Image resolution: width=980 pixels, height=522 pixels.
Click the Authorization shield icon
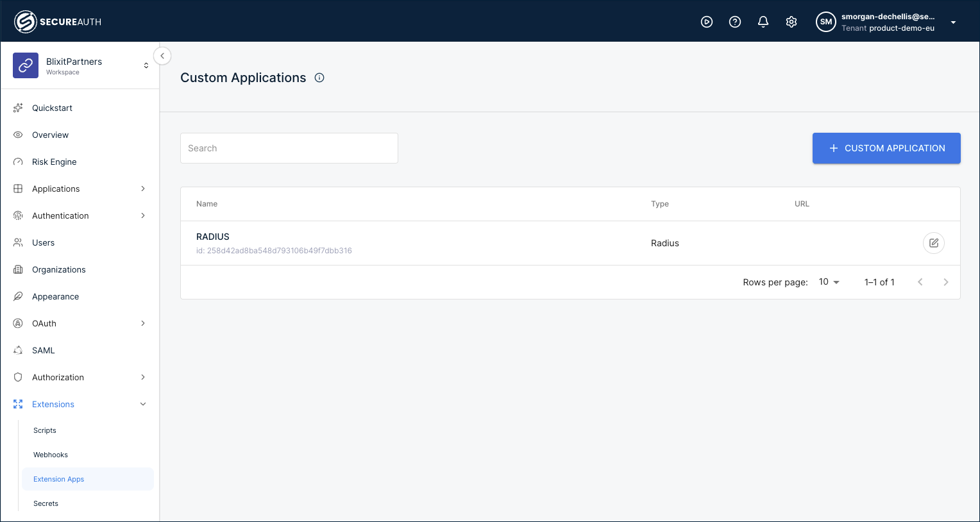(x=18, y=377)
